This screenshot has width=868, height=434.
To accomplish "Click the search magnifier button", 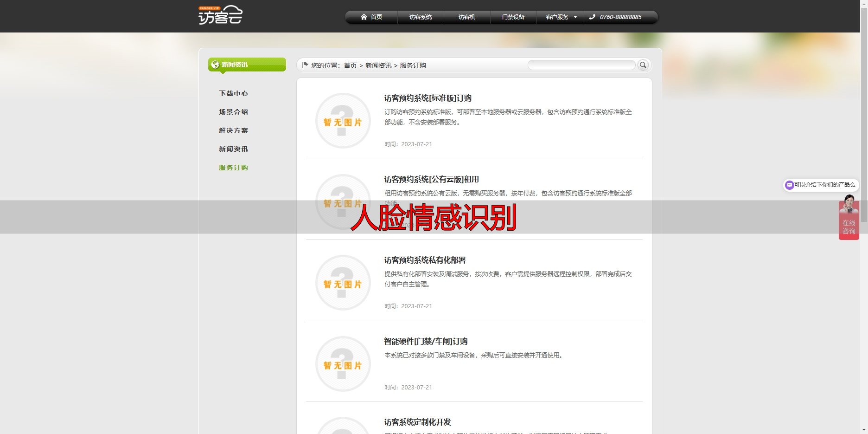I will pyautogui.click(x=643, y=65).
